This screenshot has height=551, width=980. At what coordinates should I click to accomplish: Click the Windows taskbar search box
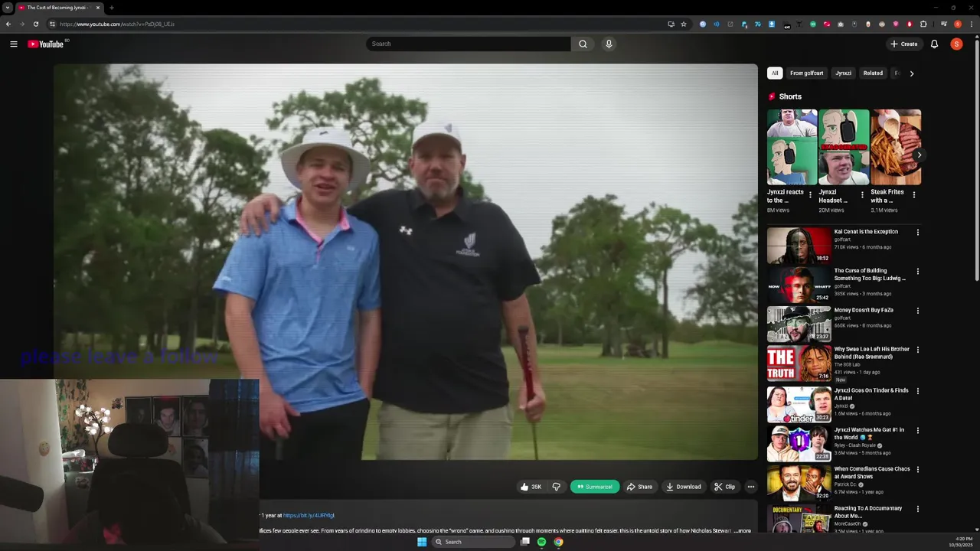[472, 542]
